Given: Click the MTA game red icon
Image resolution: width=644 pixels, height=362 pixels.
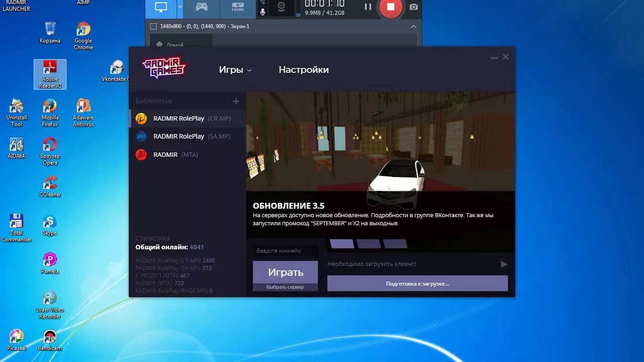Looking at the screenshot, I should [x=141, y=154].
